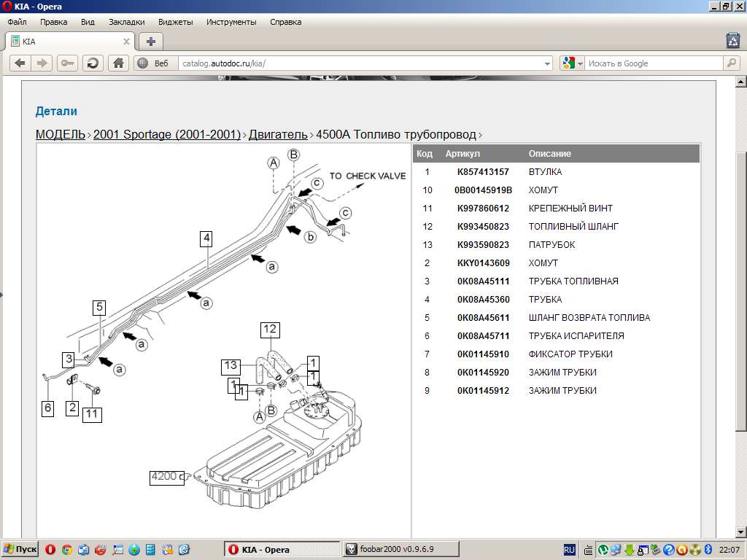Image resolution: width=747 pixels, height=560 pixels.
Task: Click the 2001 Sportage (2001-2001) breadcrumb link
Action: click(x=166, y=134)
